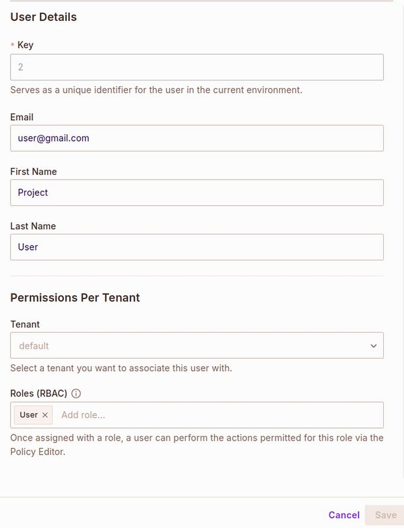Viewport: 404px width, 532px height.
Task: Focus the Add role input
Action: click(219, 415)
